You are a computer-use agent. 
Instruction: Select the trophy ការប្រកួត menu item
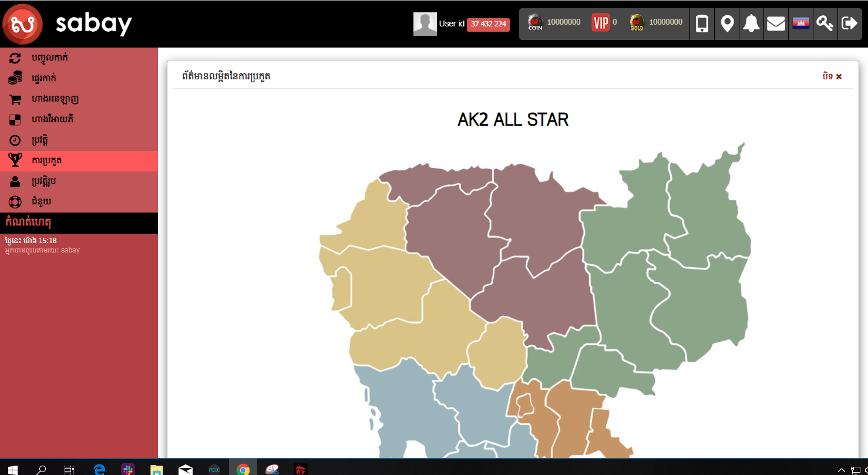47,160
